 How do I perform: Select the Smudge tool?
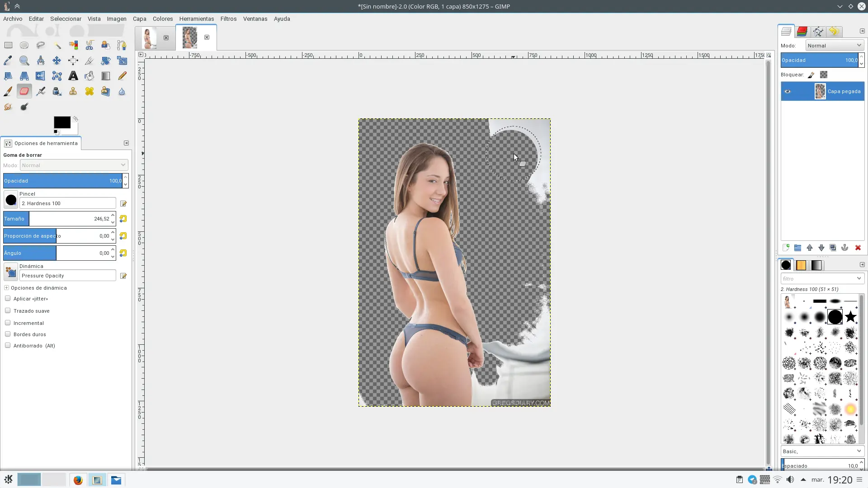(x=8, y=107)
